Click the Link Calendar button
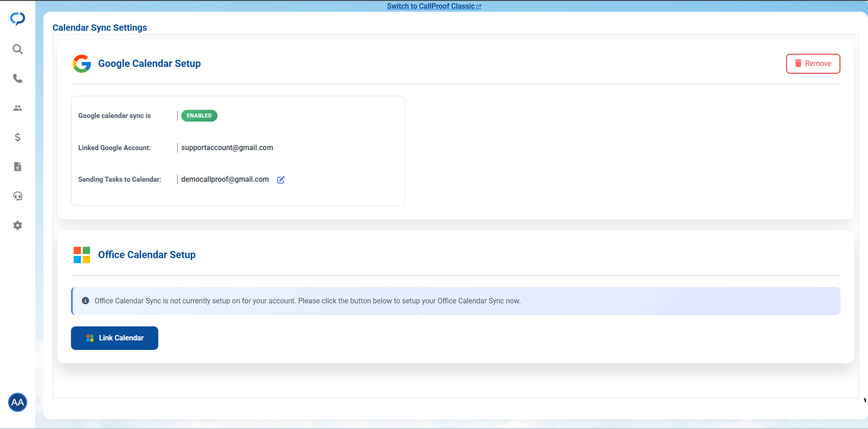 (x=114, y=338)
